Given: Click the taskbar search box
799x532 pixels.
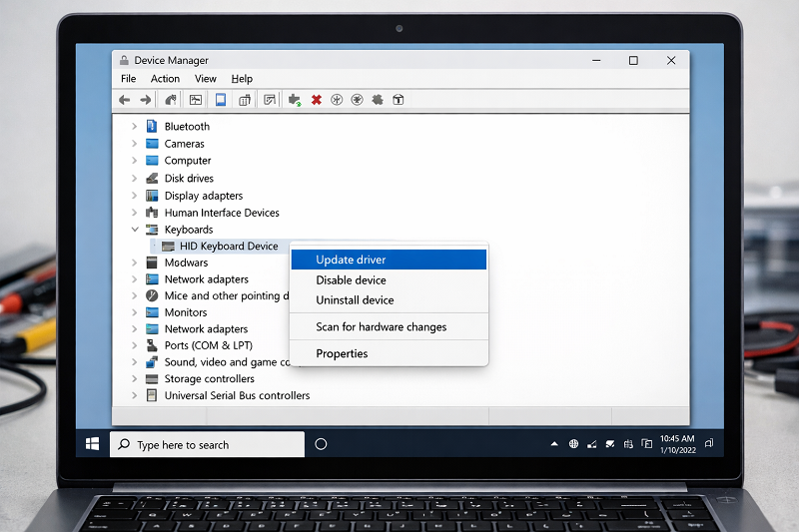Looking at the screenshot, I should pos(208,444).
